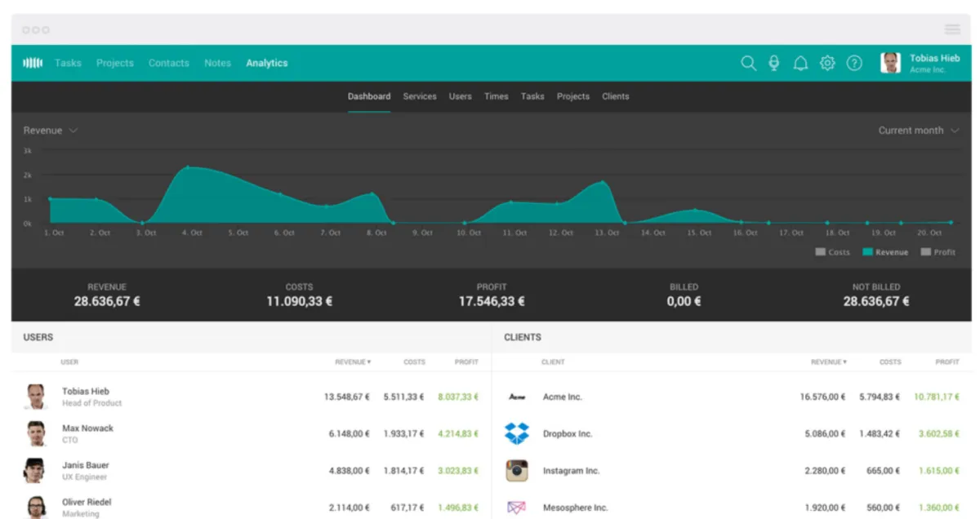Click the help question mark icon
The image size is (980, 519).
click(x=854, y=63)
